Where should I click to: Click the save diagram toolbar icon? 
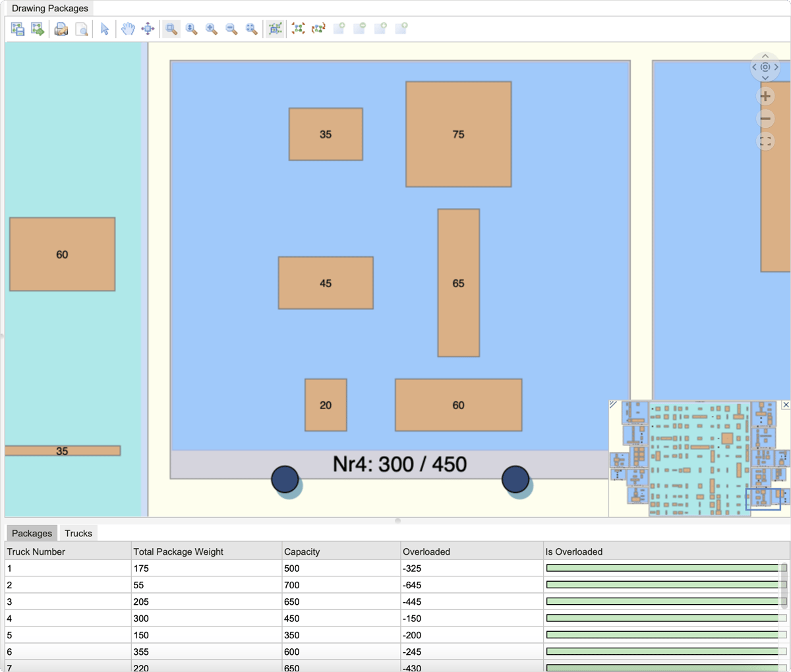point(18,29)
